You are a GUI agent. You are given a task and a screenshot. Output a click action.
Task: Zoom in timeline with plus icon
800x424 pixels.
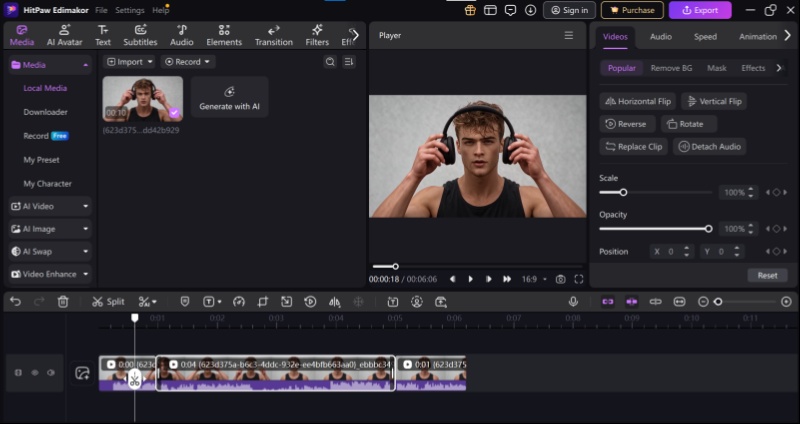[786, 302]
